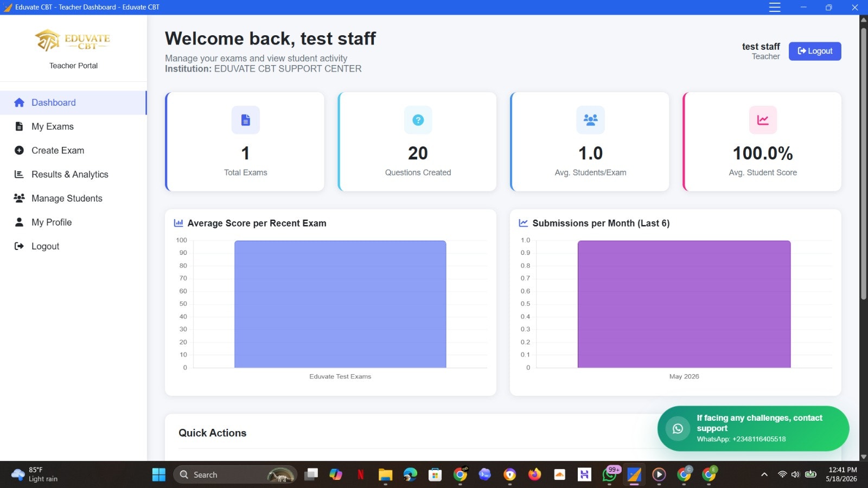Navigate to Manage Students
Viewport: 868px width, 488px height.
click(73, 198)
